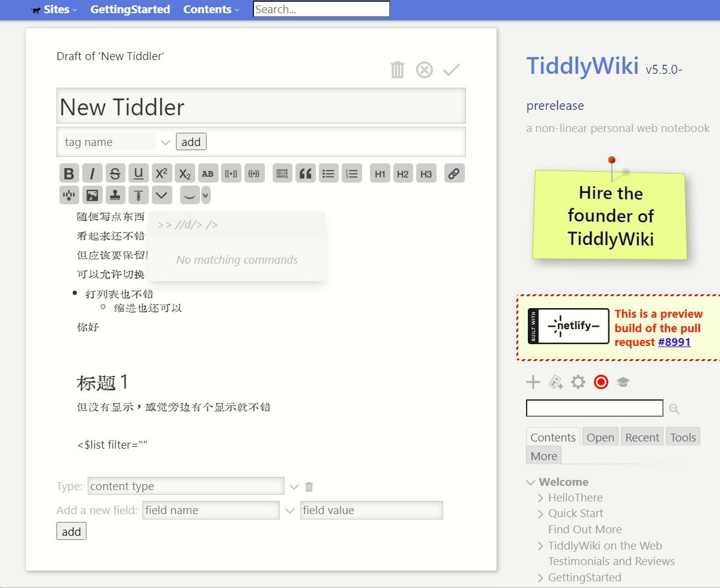The height and width of the screenshot is (588, 720).
Task: Insert monospaced block text
Action: [x=282, y=174]
